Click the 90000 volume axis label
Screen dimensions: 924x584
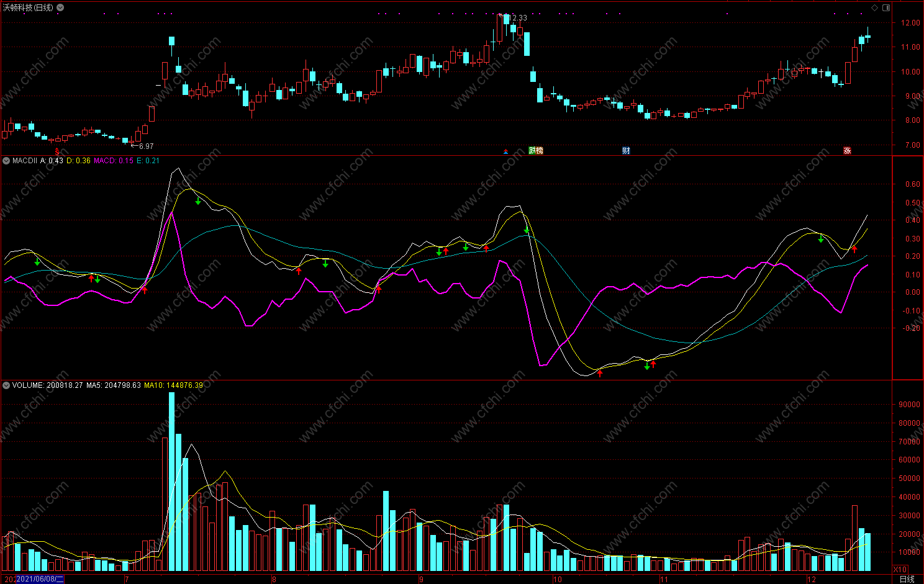(x=910, y=405)
